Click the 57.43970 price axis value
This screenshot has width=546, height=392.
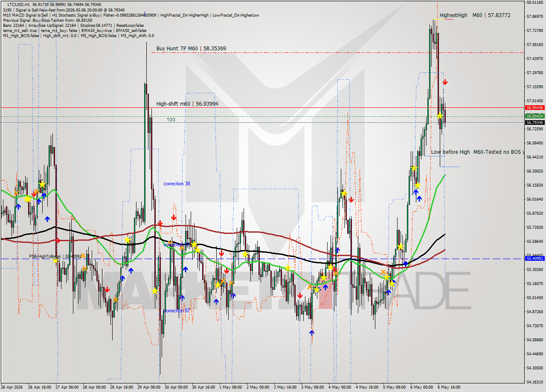(534, 59)
